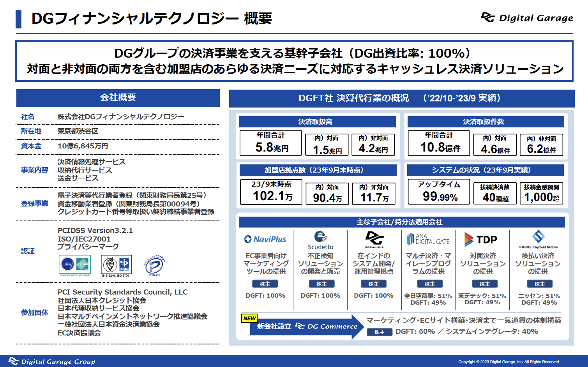Click PCI Security Standards Council, LLC text
Viewport: 588px width, 367px height.
[x=123, y=292]
